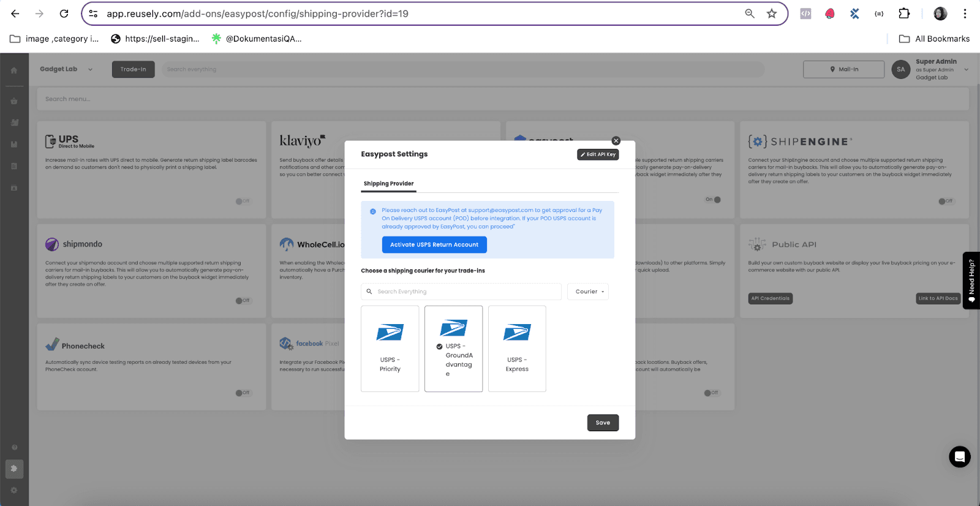Click the 'SHIPENGINE' card heading
The height and width of the screenshot is (506, 980).
click(x=800, y=142)
